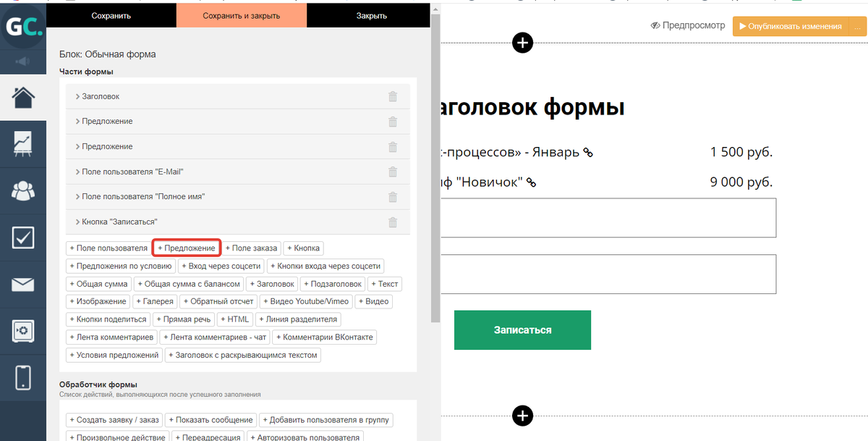Viewport: 868px width, 441px height.
Task: Add "+ Подзаголовок" part
Action: (333, 284)
